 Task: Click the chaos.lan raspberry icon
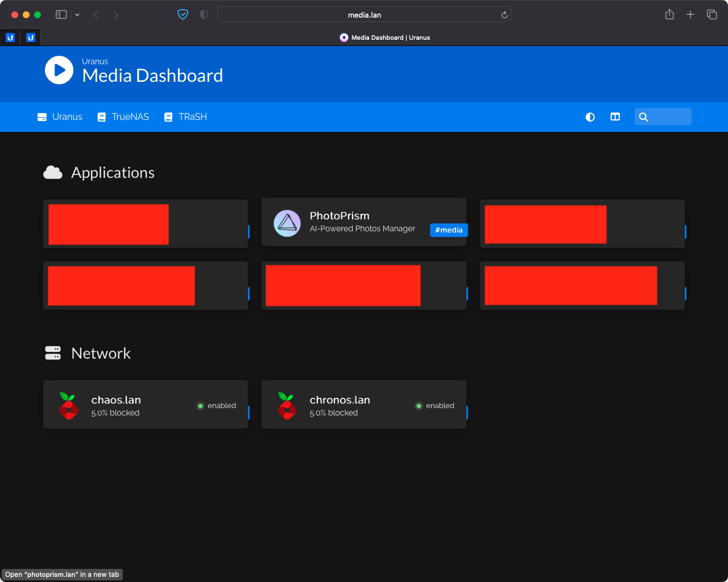68,406
